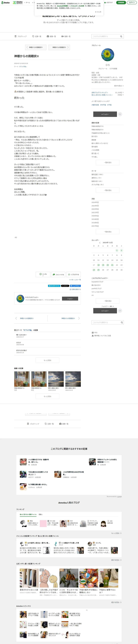Click the magnifier icon in top search box
Image resolution: width=138 pixels, height=644 pixels.
[121, 36]
